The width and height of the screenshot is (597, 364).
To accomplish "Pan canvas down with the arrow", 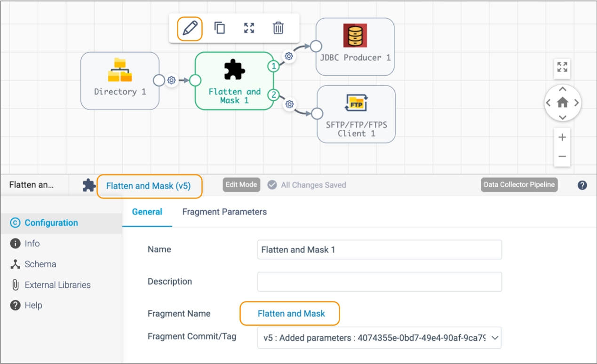I will pos(563,117).
